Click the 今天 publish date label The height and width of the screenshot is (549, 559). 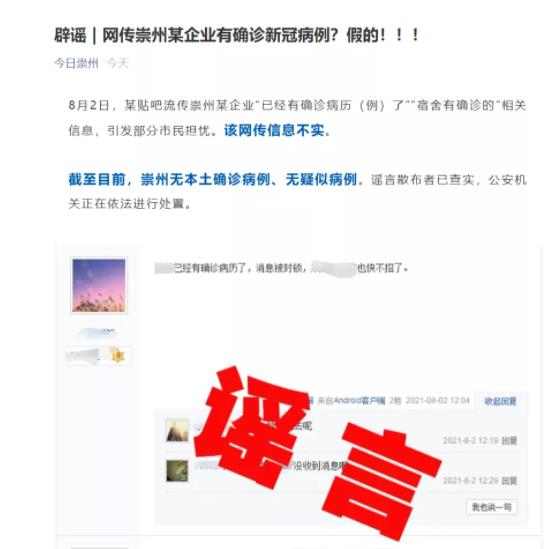pyautogui.click(x=118, y=63)
